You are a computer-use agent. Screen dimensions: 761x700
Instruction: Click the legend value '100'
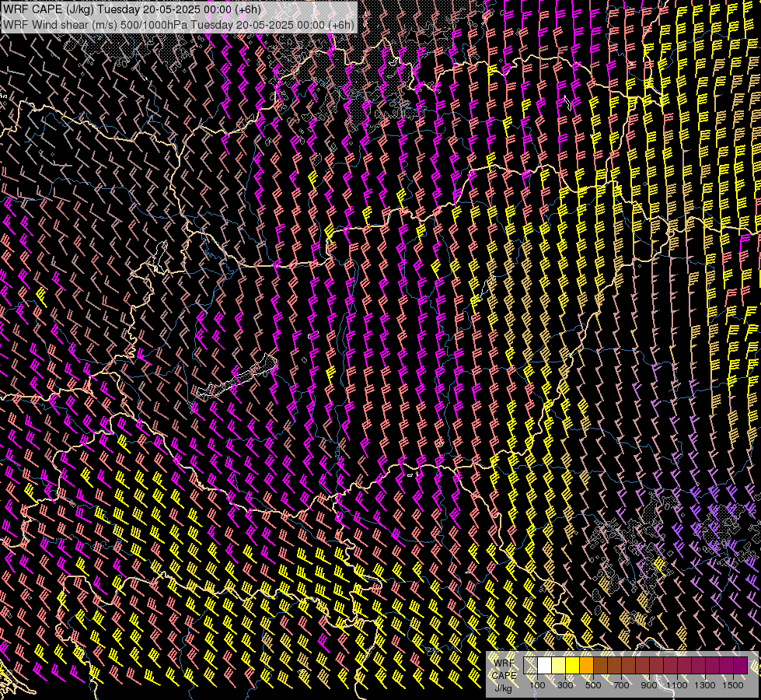click(x=537, y=685)
